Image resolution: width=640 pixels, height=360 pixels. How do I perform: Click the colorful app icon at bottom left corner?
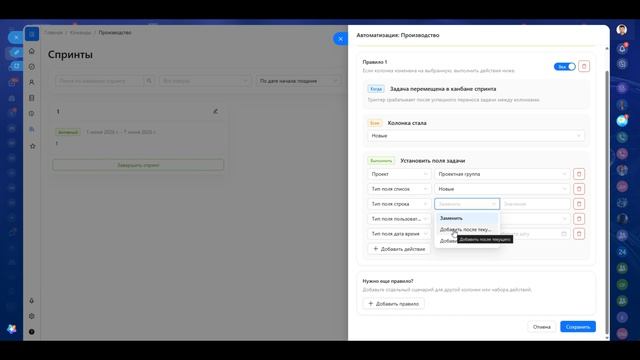tap(12, 329)
